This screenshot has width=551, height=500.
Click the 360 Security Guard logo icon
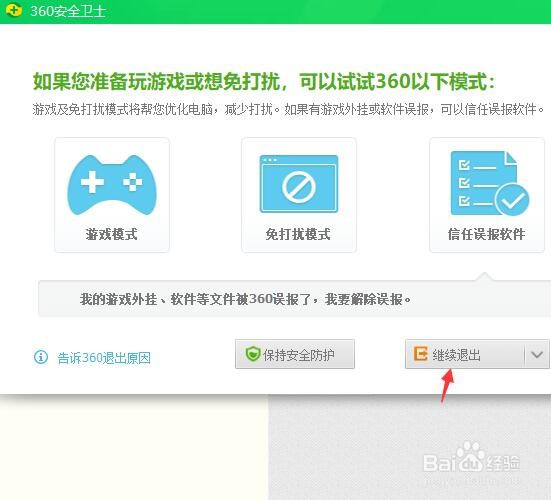point(14,10)
